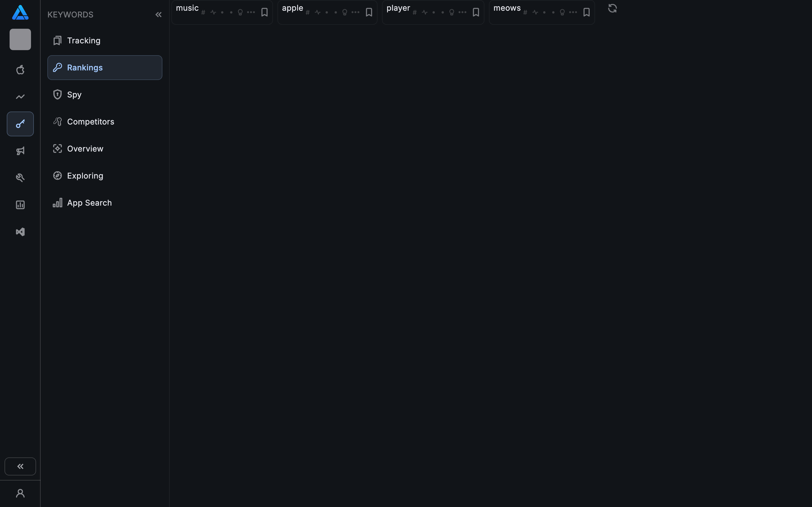This screenshot has width=812, height=507.
Task: Collapse the KEYWORDS panel with the double chevron
Action: click(158, 14)
